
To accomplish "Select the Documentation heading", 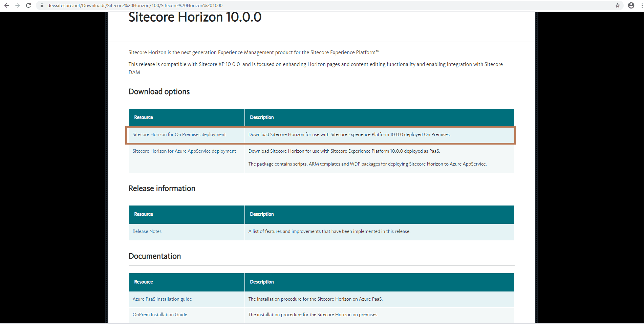I will [x=155, y=256].
